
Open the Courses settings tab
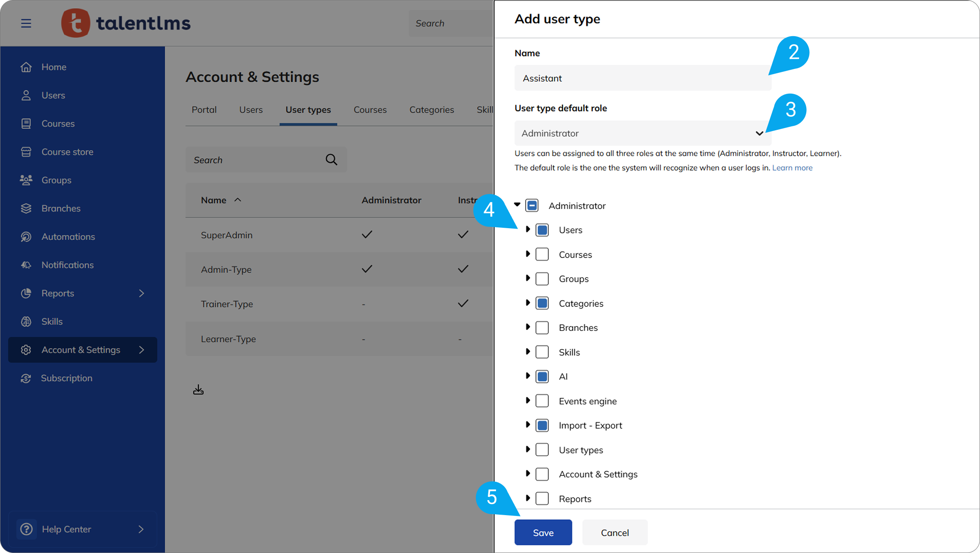tap(370, 110)
